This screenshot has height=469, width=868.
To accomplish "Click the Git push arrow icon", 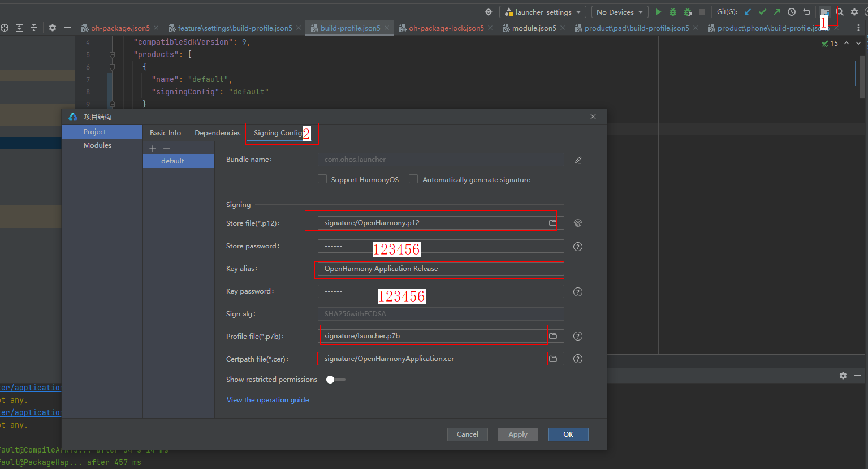I will pyautogui.click(x=777, y=12).
